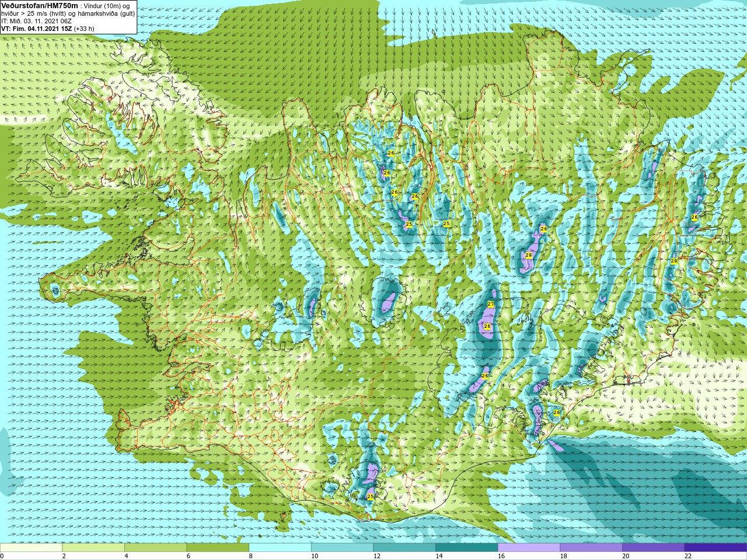Click the yellow gust marker labeled 27

pyautogui.click(x=490, y=304)
